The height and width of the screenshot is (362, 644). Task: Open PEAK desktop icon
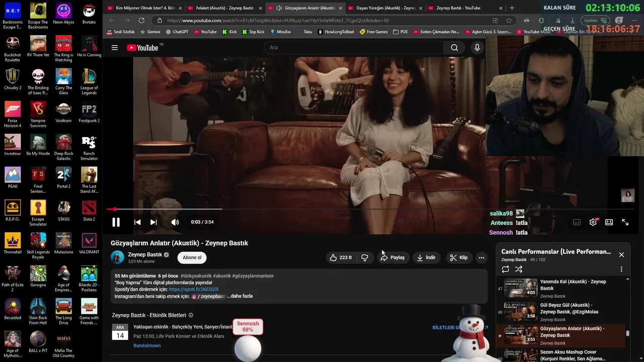click(x=13, y=178)
